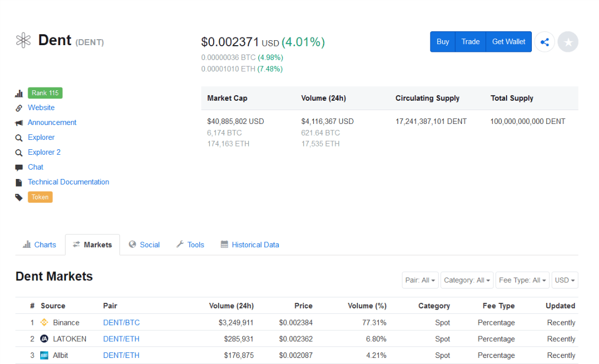Click the Rank 115 badge
This screenshot has width=599, height=364.
45,93
